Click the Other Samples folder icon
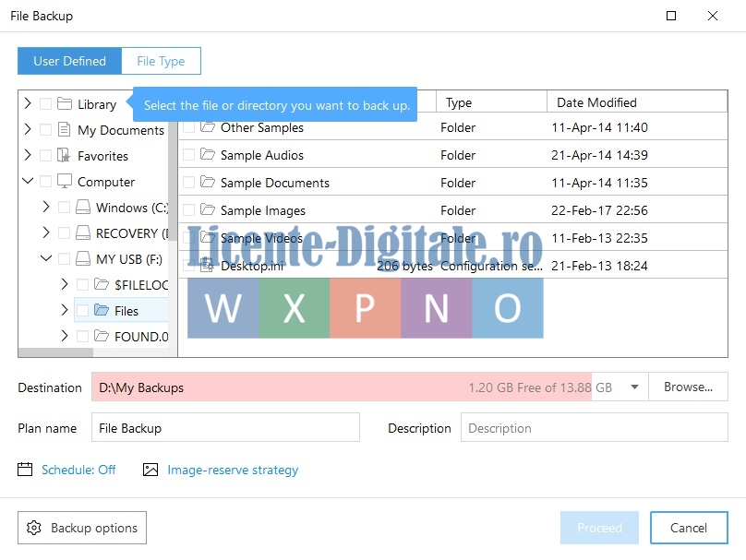This screenshot has height=560, width=746. tap(208, 127)
